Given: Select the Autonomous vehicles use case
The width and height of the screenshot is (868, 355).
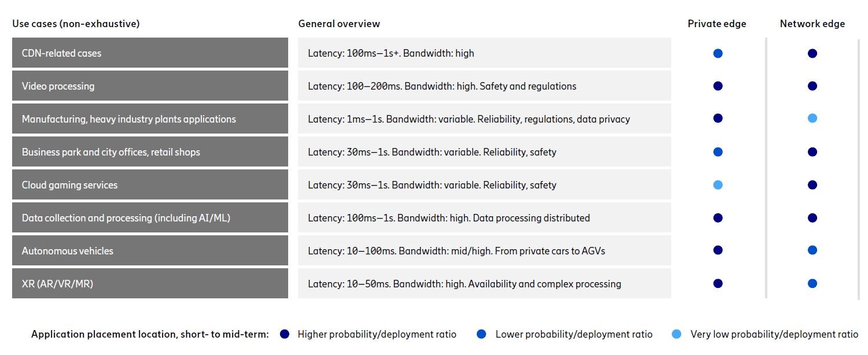Looking at the screenshot, I should click(67, 251).
